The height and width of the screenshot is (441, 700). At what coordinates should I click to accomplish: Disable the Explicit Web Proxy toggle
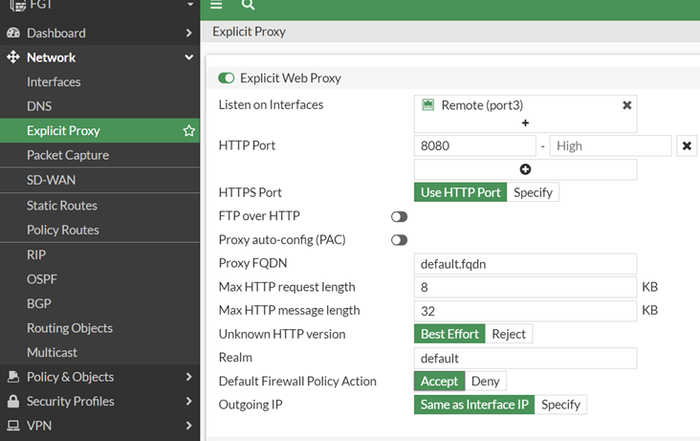point(226,78)
